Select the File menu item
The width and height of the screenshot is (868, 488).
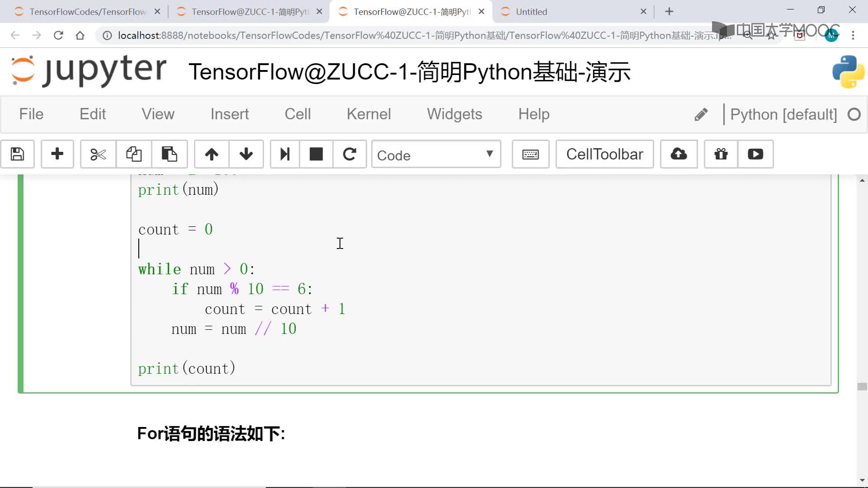[x=32, y=114]
